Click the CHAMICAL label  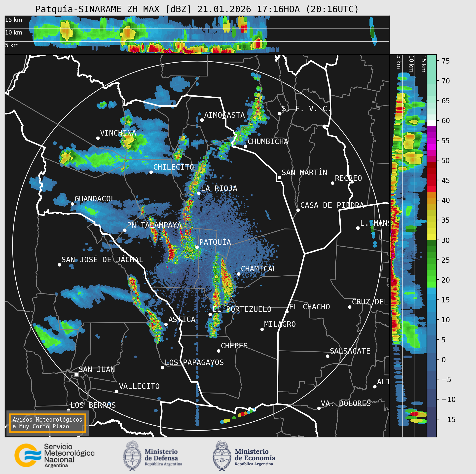[259, 269]
